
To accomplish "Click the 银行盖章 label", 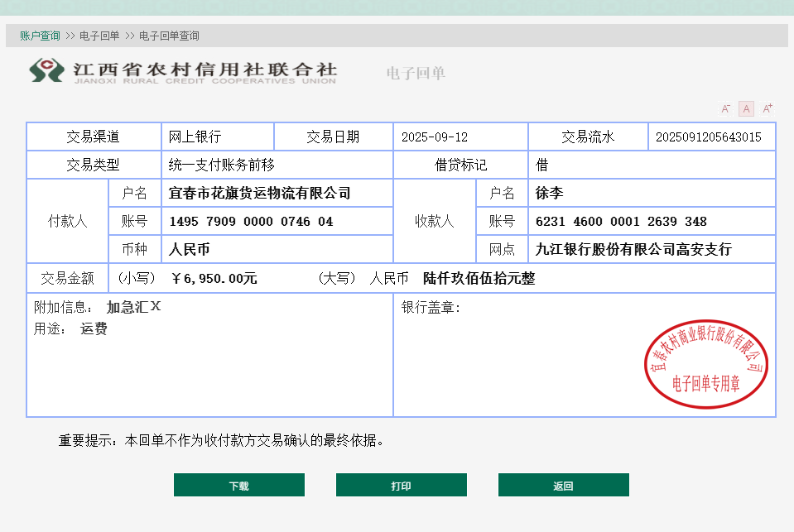I will (431, 307).
